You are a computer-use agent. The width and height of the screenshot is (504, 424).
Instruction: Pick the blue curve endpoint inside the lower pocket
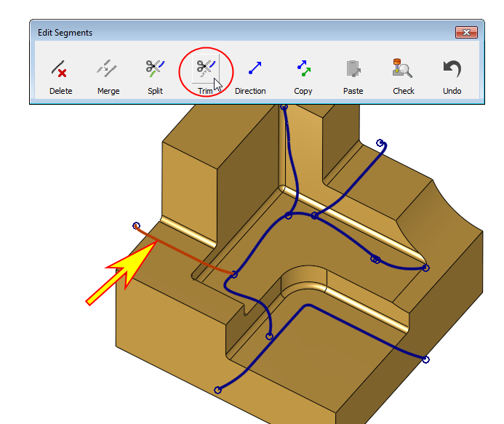click(269, 336)
